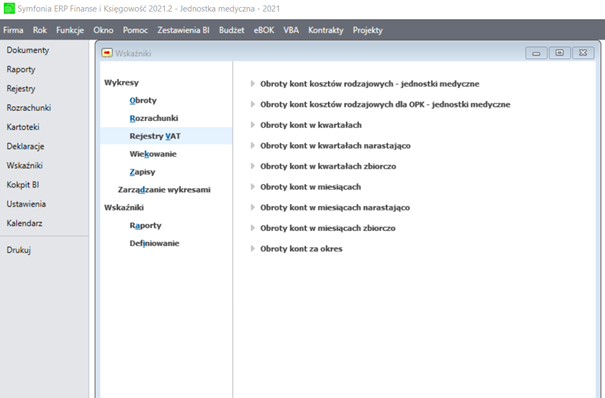Screen dimensions: 605x398
Task: Expand arrow for kosztów rodzajowych - jednostki medyczne
Action: click(253, 84)
